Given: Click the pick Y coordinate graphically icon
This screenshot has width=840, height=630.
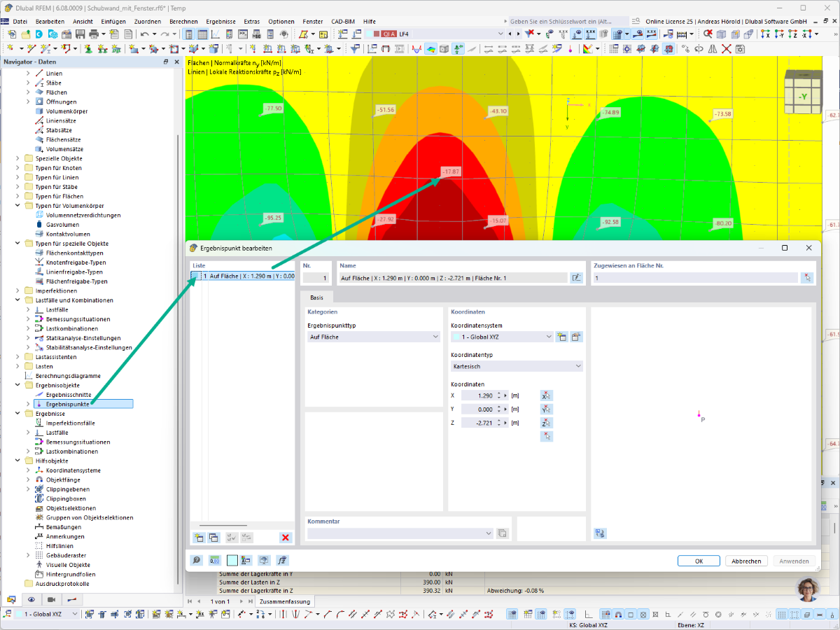Looking at the screenshot, I should [x=547, y=409].
